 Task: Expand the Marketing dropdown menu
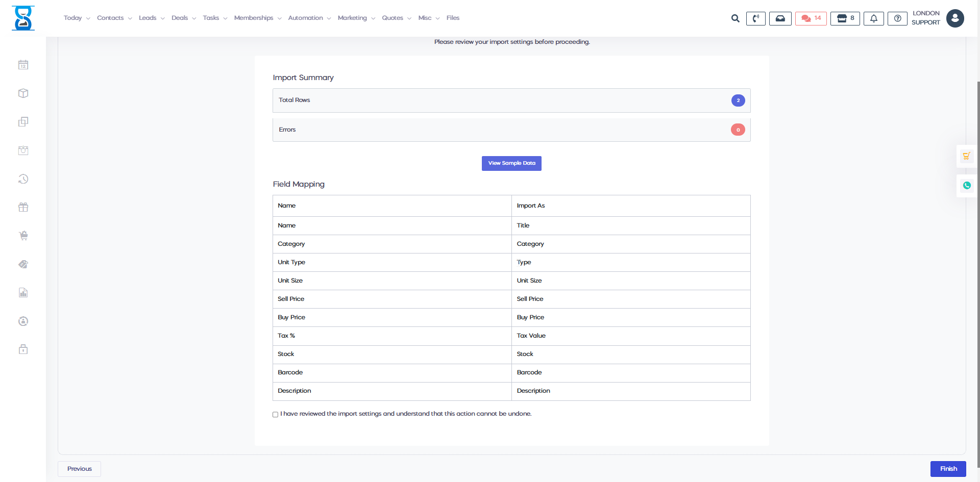356,18
